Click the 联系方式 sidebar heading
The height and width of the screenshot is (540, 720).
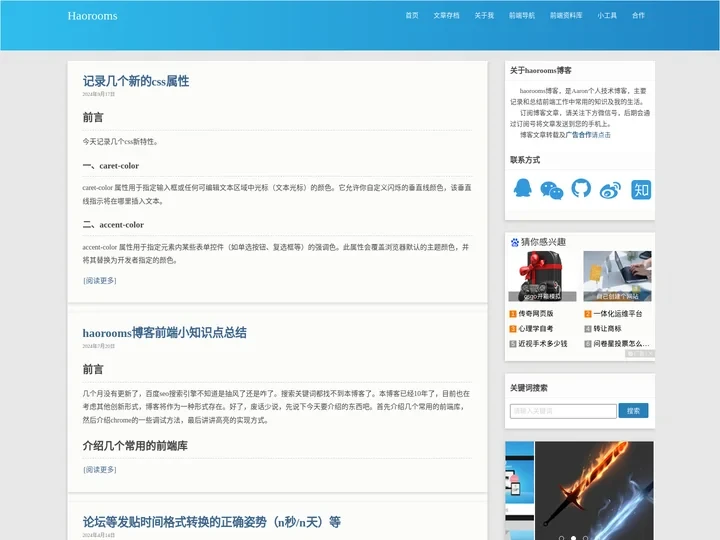pyautogui.click(x=525, y=160)
